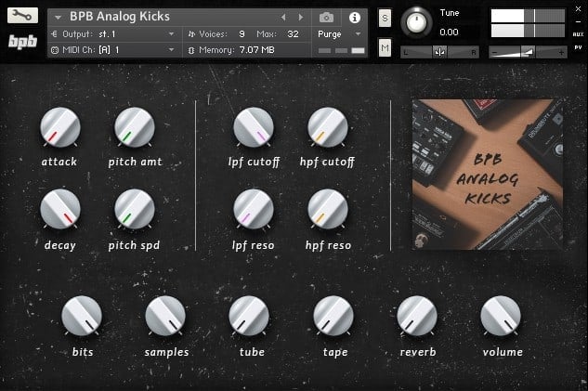Image resolution: width=588 pixels, height=391 pixels.
Task: Open instrument edit mode with wrench icon
Action: pos(20,16)
